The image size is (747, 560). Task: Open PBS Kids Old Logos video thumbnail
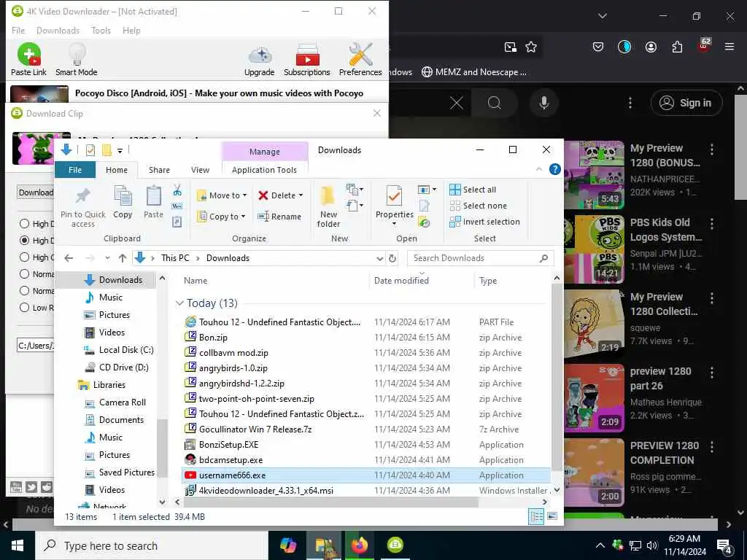point(595,248)
